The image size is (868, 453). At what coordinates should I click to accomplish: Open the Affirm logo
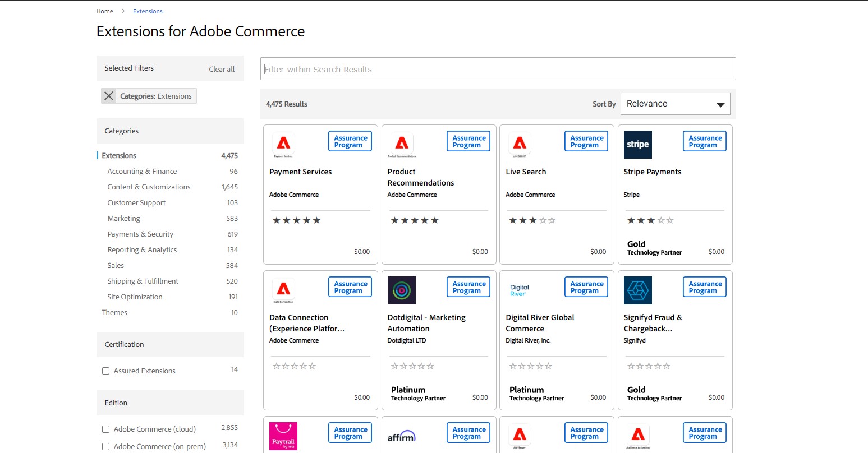pyautogui.click(x=402, y=436)
